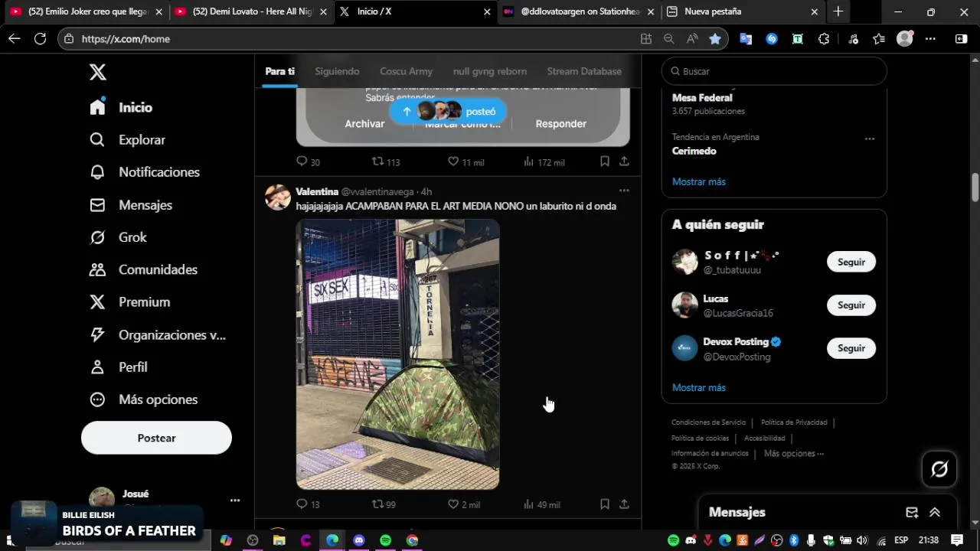Bookmark Valentina's post
The width and height of the screenshot is (980, 551).
(x=605, y=504)
